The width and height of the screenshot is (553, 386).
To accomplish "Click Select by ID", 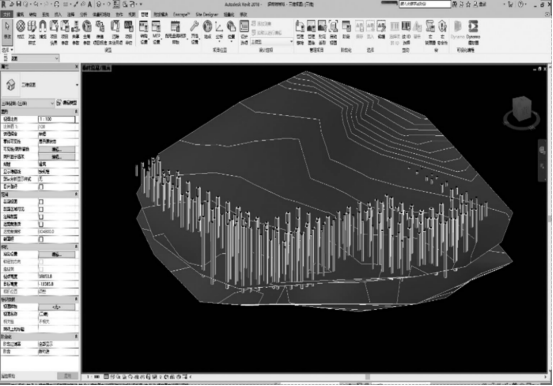I will 406,32.
